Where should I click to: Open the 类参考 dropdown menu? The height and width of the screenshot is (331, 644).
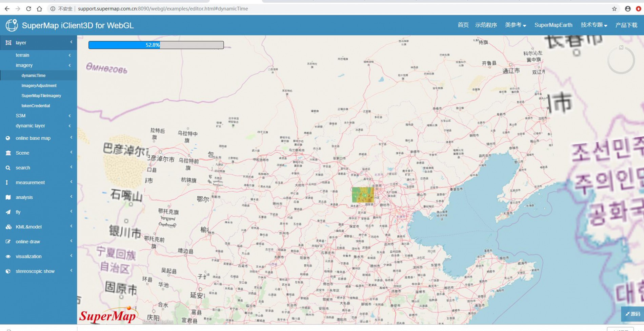tap(516, 25)
